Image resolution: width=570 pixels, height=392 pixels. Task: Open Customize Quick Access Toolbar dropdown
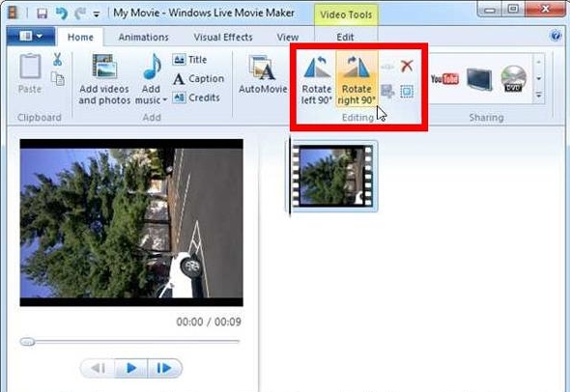coord(97,14)
